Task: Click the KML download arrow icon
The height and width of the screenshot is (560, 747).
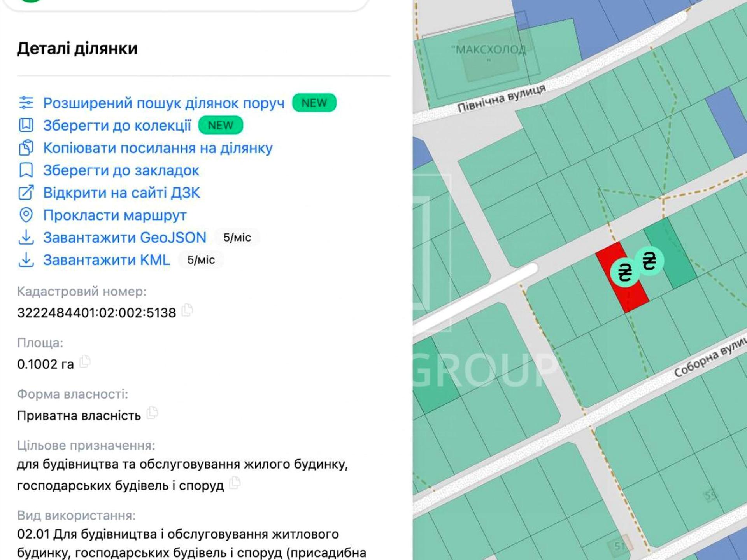Action: coord(26,260)
